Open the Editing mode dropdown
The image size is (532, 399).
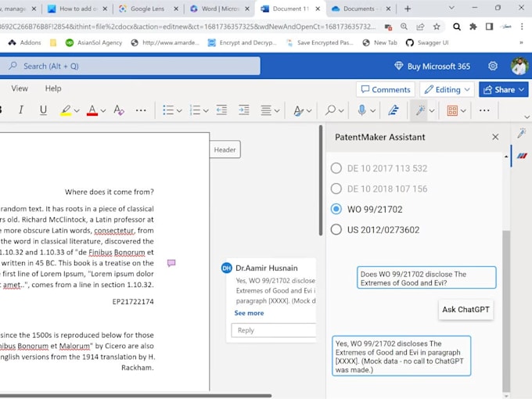[447, 89]
